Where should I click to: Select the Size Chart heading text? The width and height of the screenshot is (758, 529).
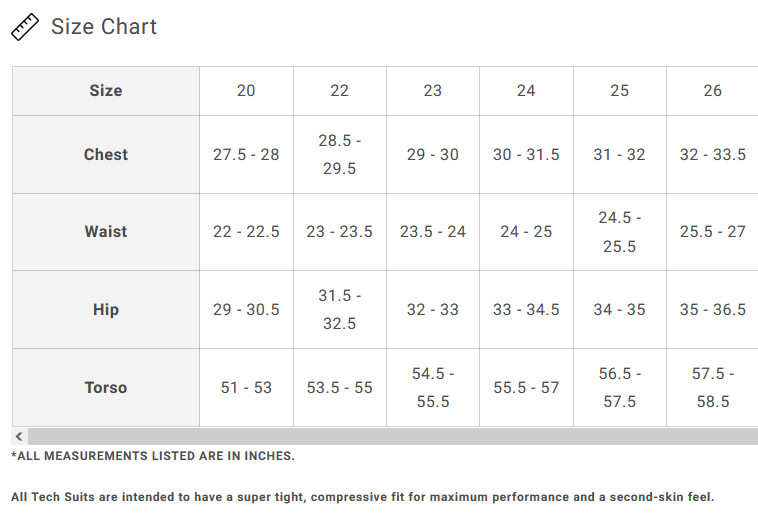click(x=104, y=27)
